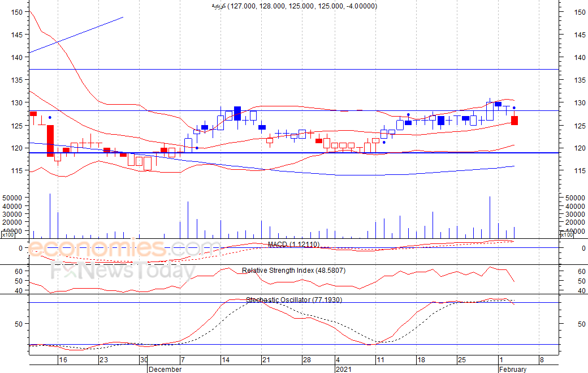The image size is (588, 373).
Task: Click the x100 volume multiplier box on the left
Action: 8,234
